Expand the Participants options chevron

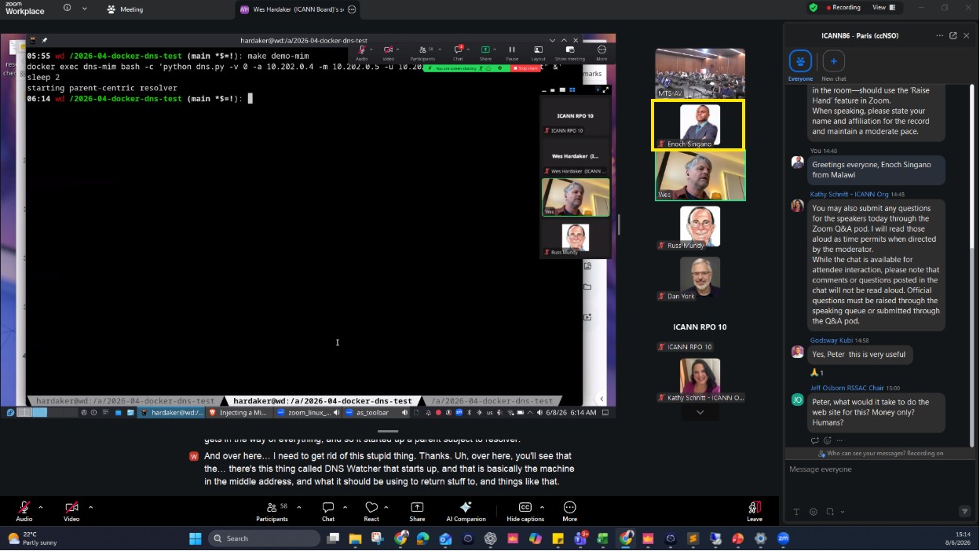tap(299, 507)
